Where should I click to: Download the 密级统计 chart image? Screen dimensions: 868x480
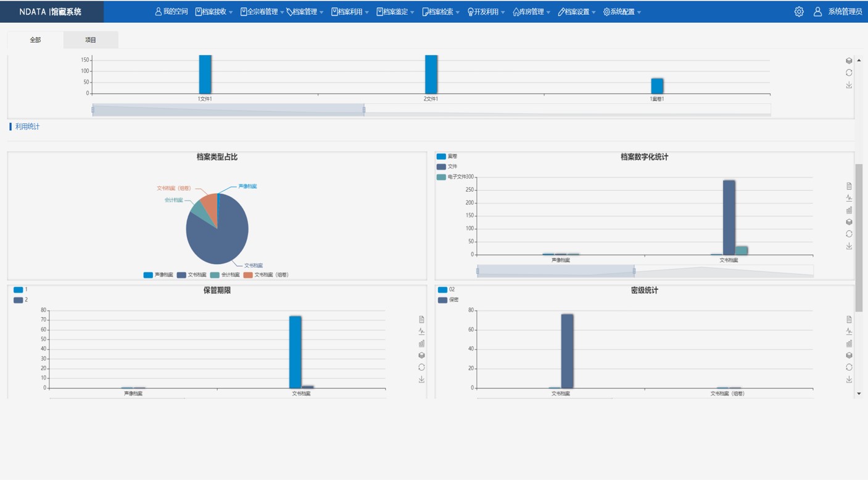(x=849, y=379)
